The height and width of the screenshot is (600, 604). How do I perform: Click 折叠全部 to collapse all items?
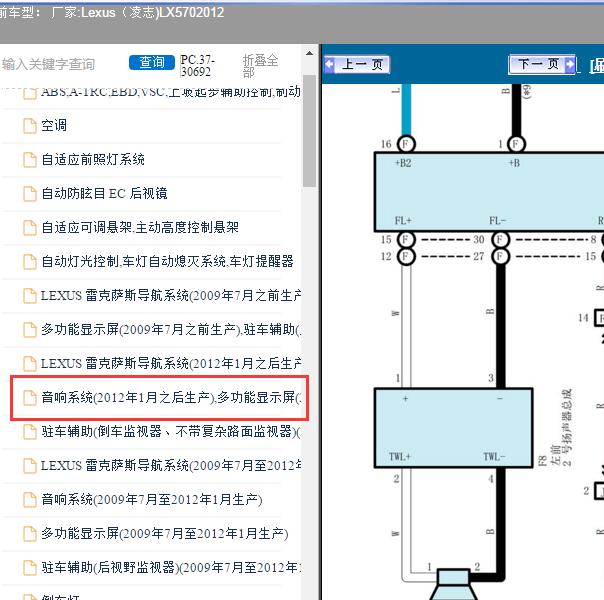tap(260, 66)
